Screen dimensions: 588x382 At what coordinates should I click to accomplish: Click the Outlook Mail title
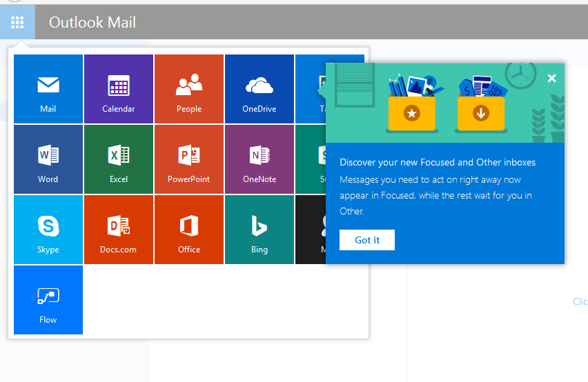[92, 23]
